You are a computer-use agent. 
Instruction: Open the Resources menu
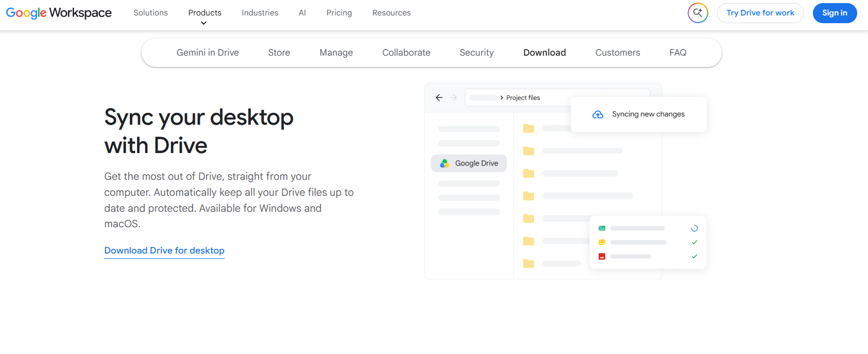click(392, 13)
